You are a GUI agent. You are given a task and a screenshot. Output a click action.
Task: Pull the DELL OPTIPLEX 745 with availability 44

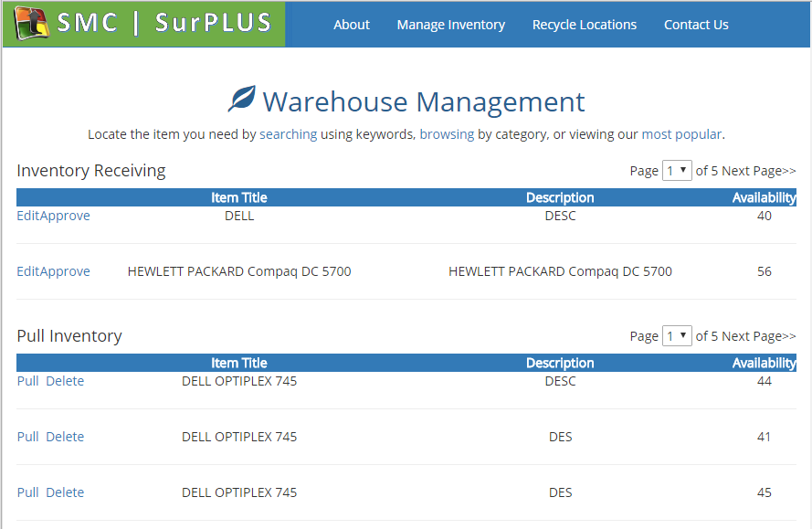point(28,381)
